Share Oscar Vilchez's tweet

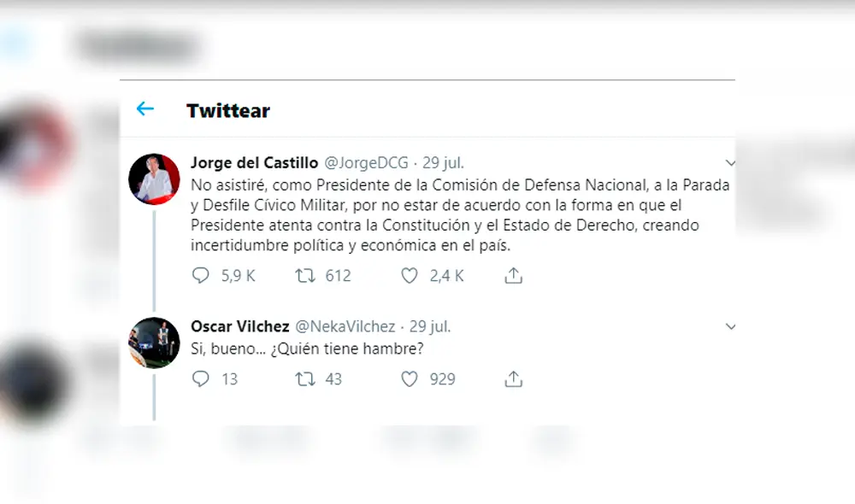[x=513, y=378]
